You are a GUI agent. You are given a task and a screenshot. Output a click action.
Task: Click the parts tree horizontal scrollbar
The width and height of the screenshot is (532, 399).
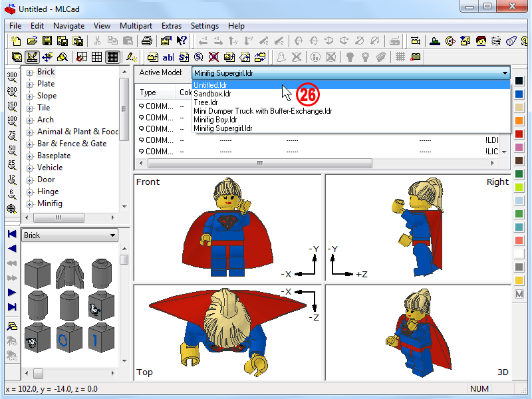coord(70,217)
